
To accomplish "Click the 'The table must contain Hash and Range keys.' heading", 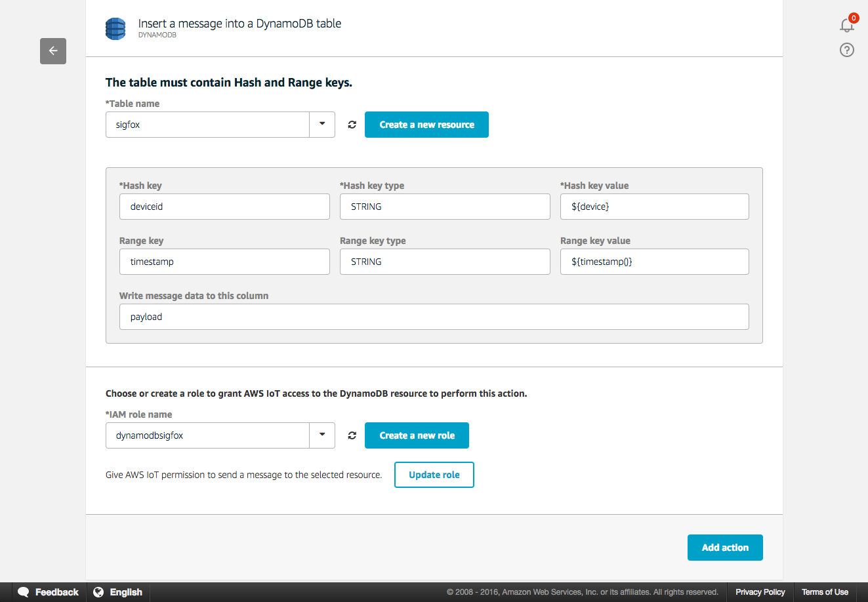I will pos(229,83).
